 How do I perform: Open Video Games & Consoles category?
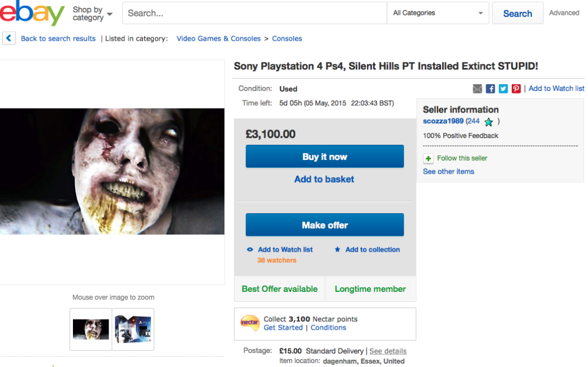point(218,38)
